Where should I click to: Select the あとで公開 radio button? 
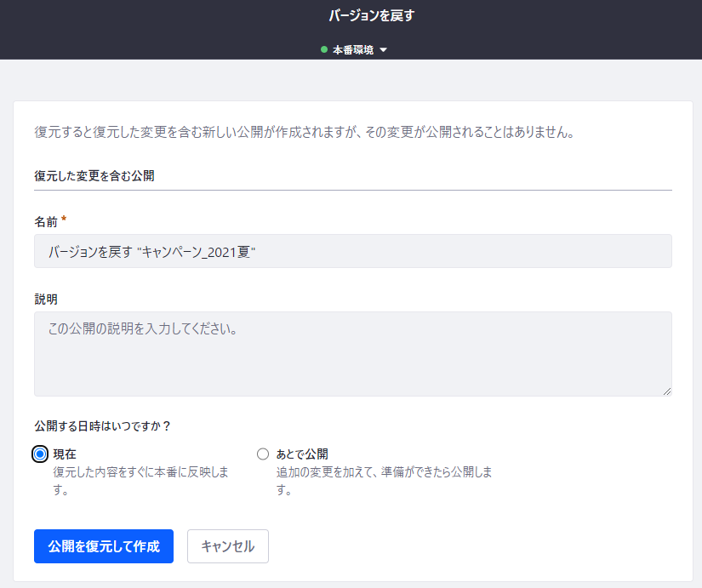pos(263,454)
